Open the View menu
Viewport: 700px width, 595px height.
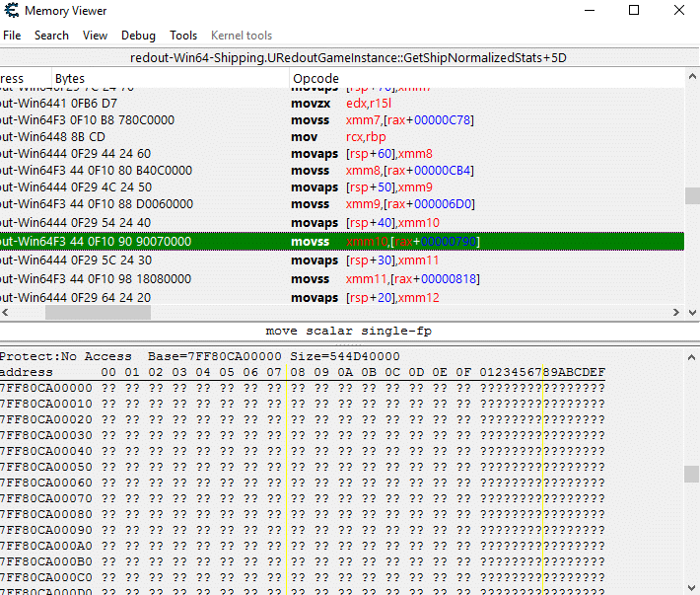pyautogui.click(x=96, y=36)
